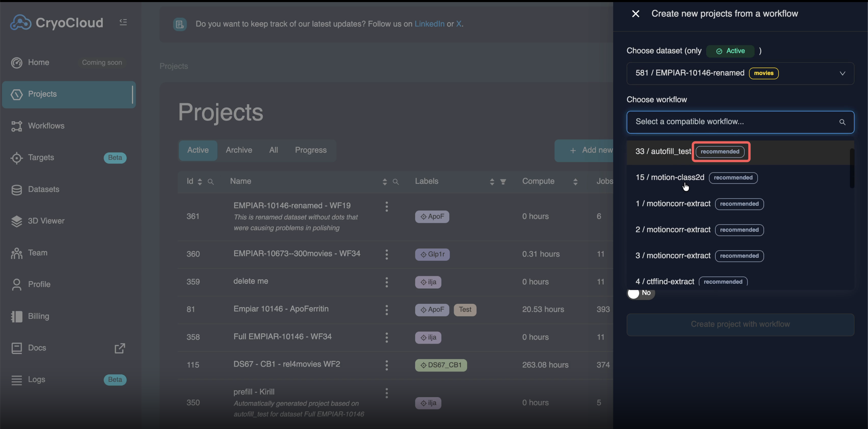Click the Workflows sidebar icon
The image size is (868, 429).
coord(16,126)
